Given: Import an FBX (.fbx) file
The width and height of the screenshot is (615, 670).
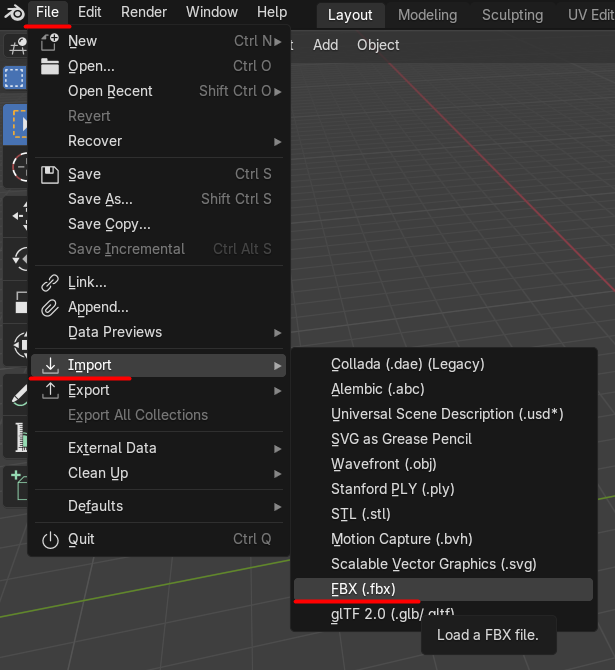Looking at the screenshot, I should click(x=443, y=589).
